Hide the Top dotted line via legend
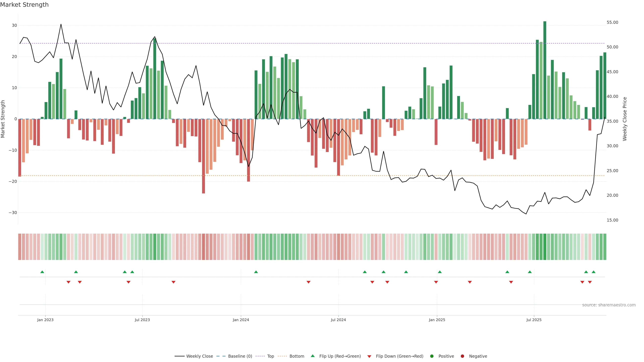The image size is (644, 362). [x=270, y=356]
